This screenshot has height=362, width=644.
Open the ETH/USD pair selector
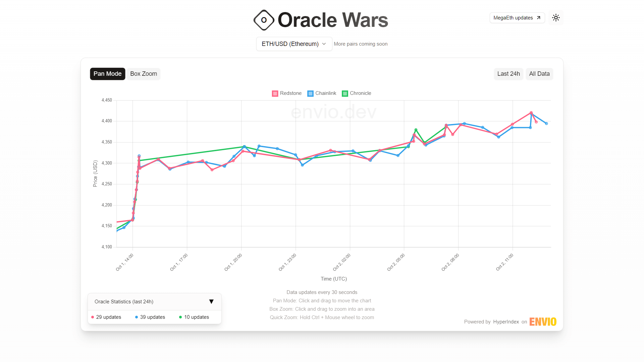pos(294,44)
